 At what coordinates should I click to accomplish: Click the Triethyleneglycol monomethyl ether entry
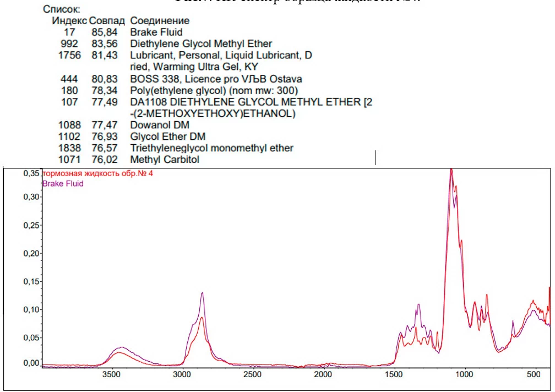[211, 148]
